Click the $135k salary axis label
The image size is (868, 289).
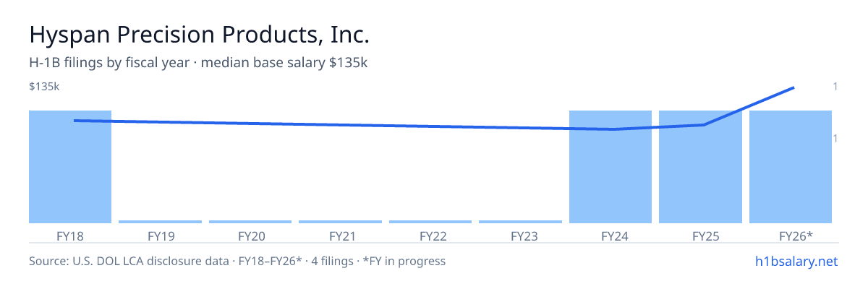coord(44,87)
